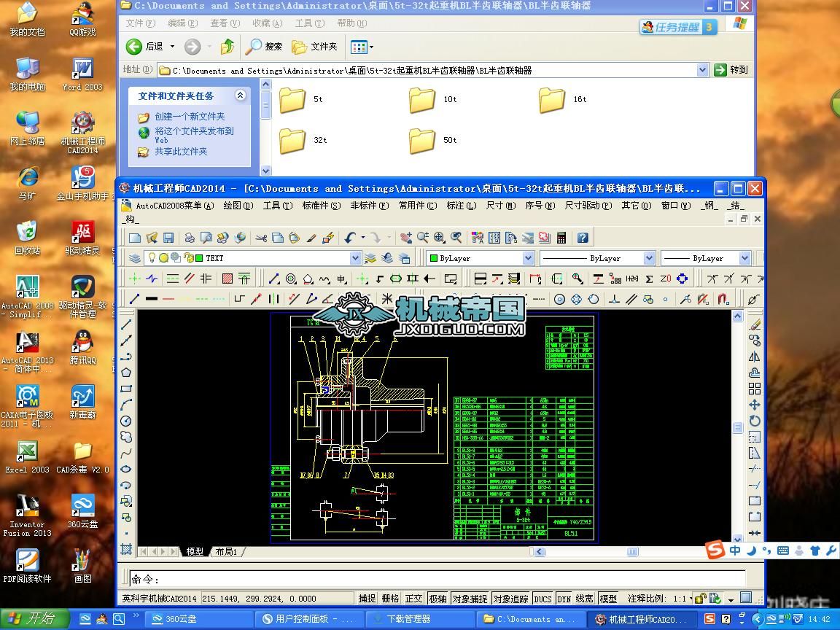Select the Move tool in right toolbar

755,405
